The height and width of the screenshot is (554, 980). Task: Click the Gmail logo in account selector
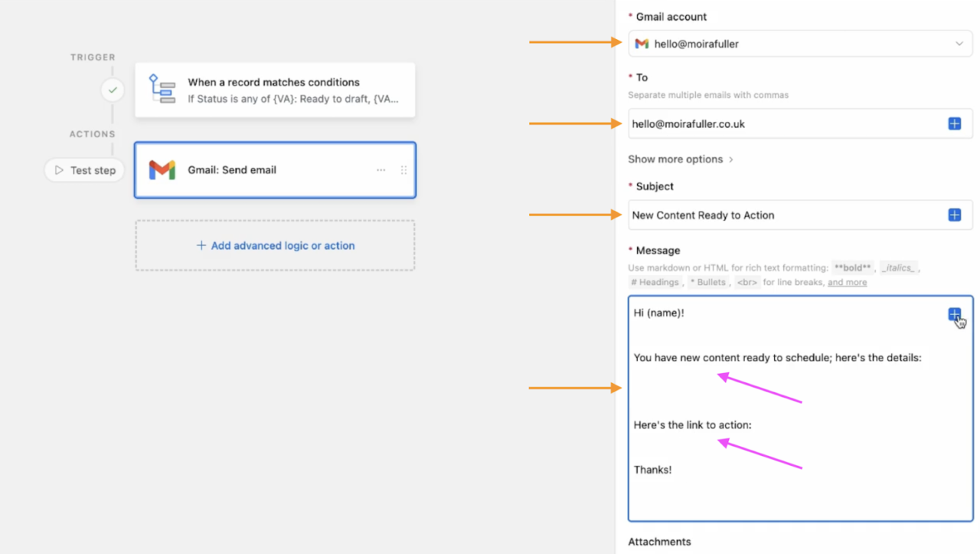(x=642, y=44)
